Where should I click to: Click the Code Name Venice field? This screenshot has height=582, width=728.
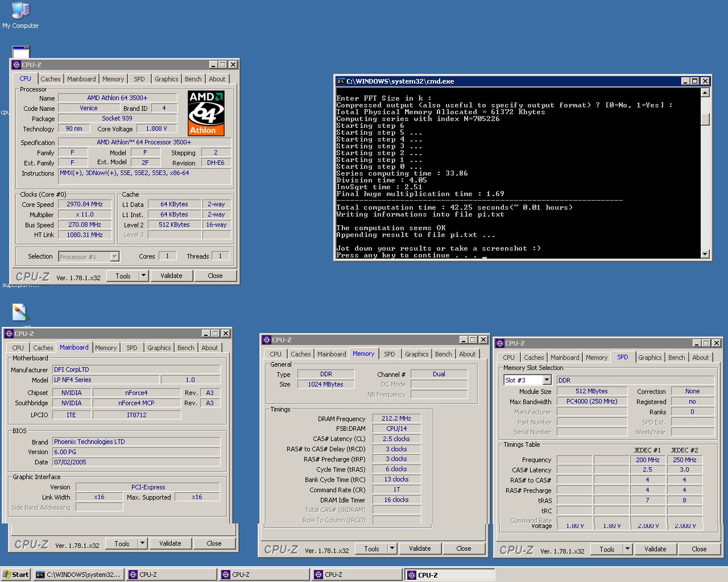[88, 108]
